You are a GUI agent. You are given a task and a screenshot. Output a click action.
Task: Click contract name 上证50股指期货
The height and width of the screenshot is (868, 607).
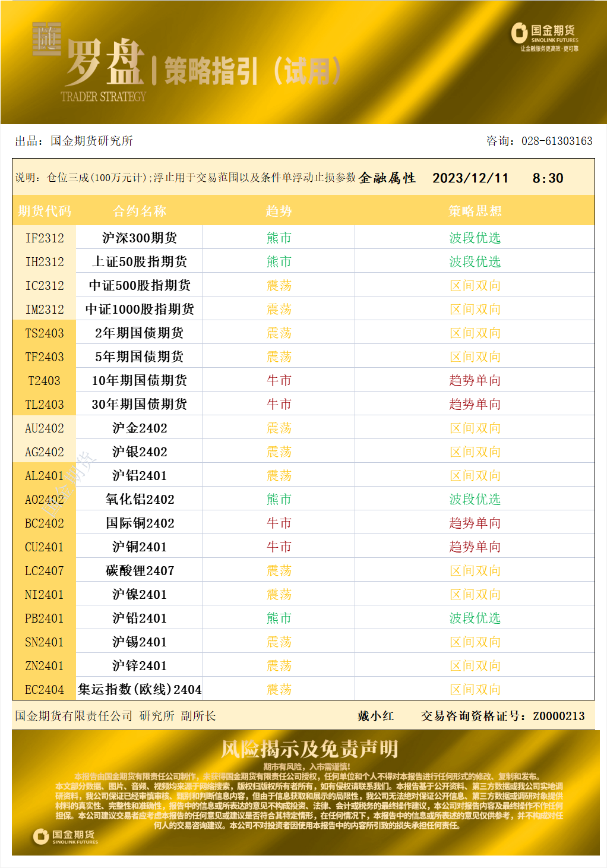140,261
